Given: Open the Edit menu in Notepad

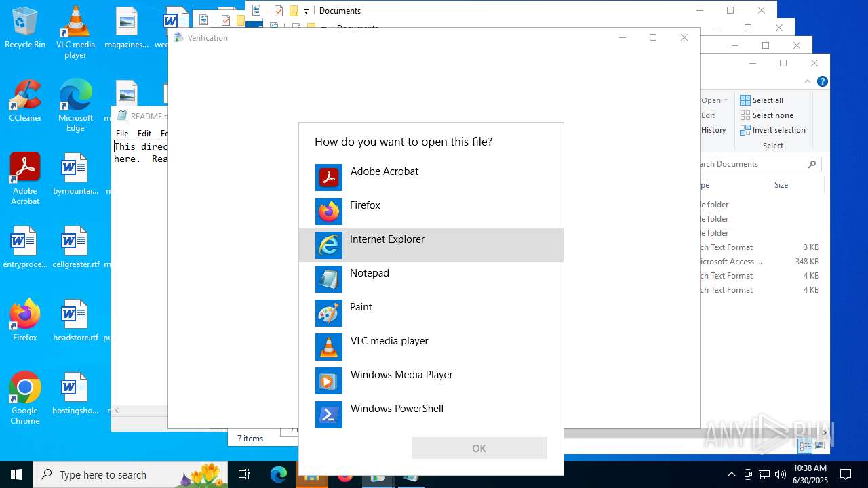Looking at the screenshot, I should (144, 134).
